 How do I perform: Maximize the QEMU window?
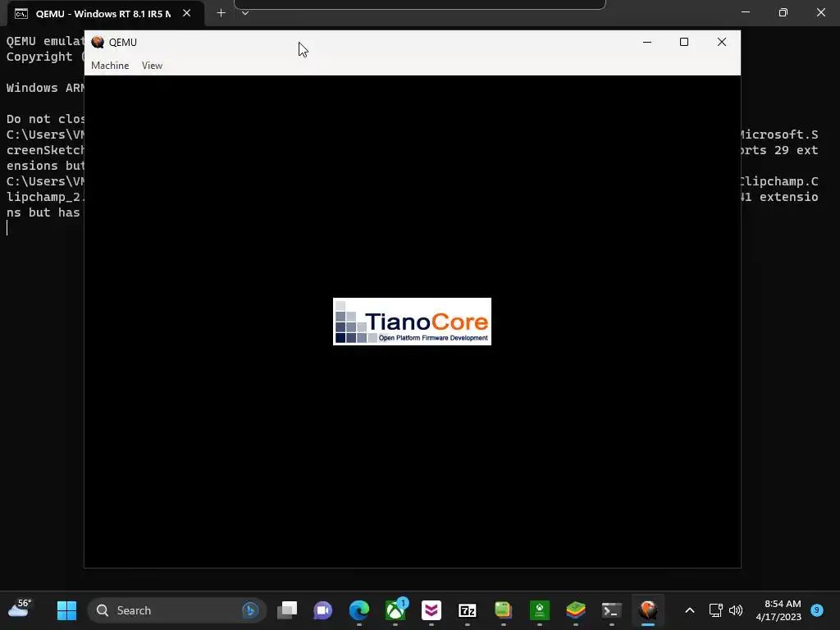tap(684, 42)
